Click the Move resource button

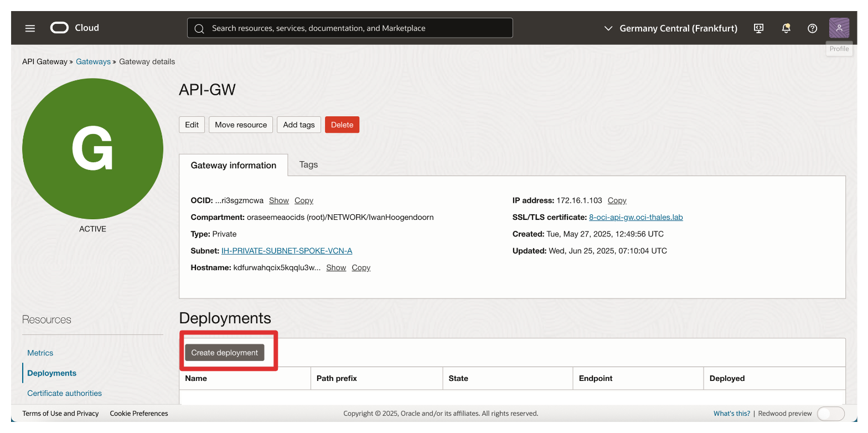(241, 125)
